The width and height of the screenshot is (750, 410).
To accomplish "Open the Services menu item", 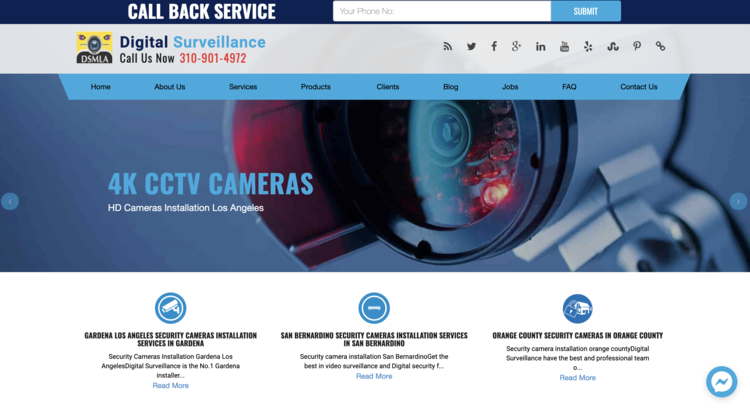I will (x=243, y=87).
